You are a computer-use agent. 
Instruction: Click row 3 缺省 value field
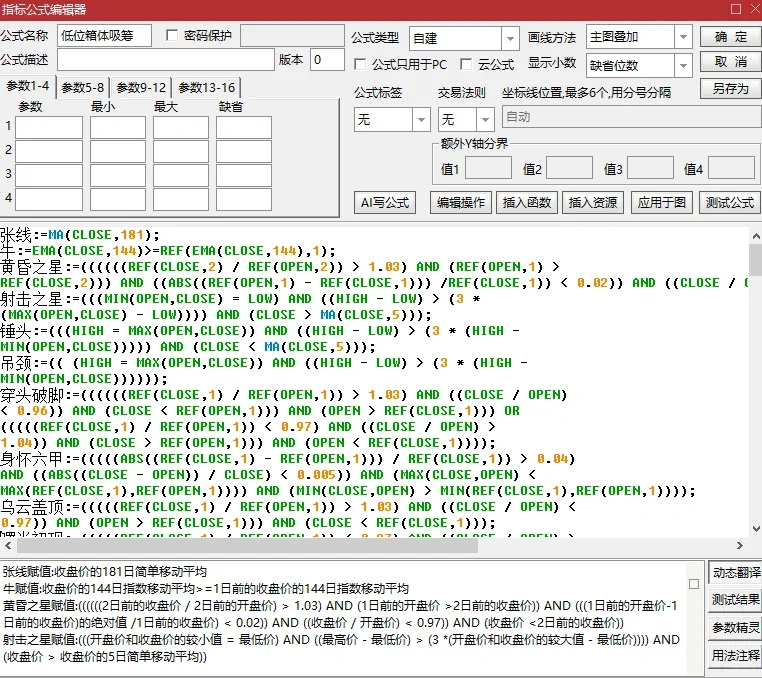(x=244, y=175)
